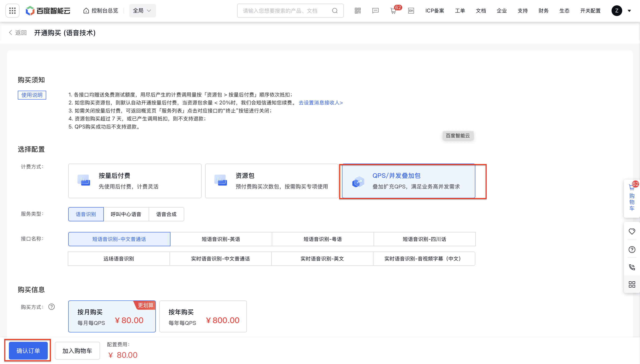Select QPS/并发叠加包 billing method
The image size is (640, 364).
[408, 181]
